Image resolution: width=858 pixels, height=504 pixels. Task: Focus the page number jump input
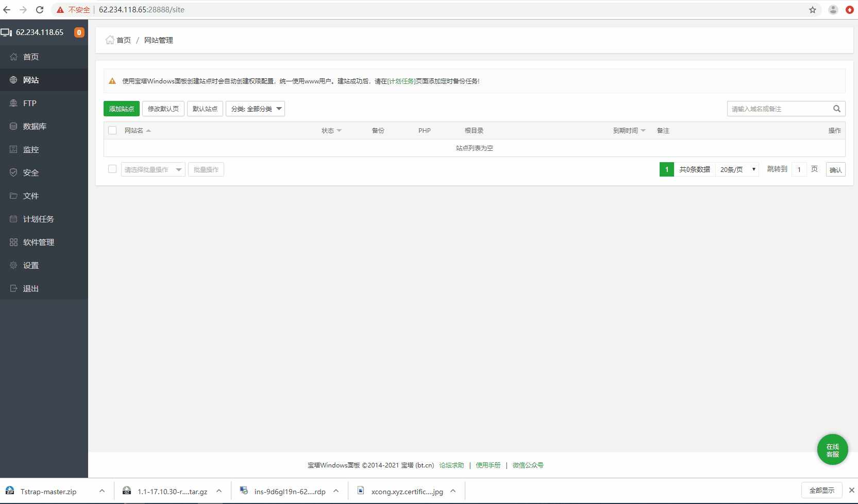click(799, 169)
